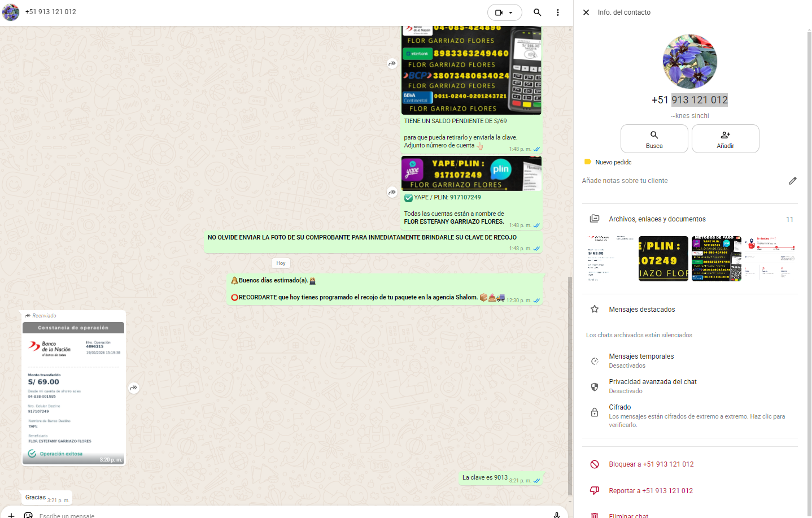Edit client notes with pencil icon
812x518 pixels.
792,181
